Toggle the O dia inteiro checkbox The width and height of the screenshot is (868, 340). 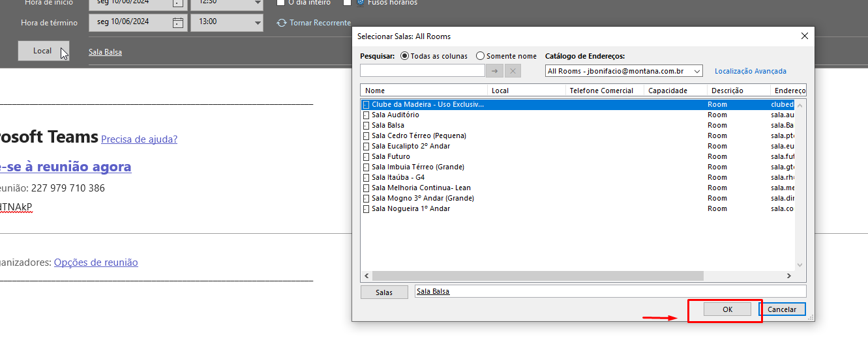coord(280,3)
